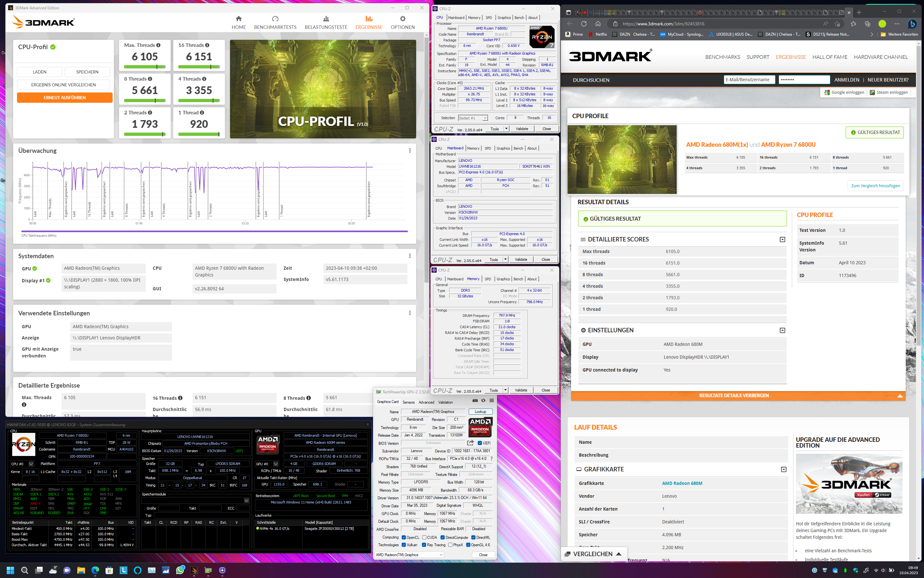The image size is (924, 578).
Task: Open the Edge Collections icon
Action: tap(868, 24)
